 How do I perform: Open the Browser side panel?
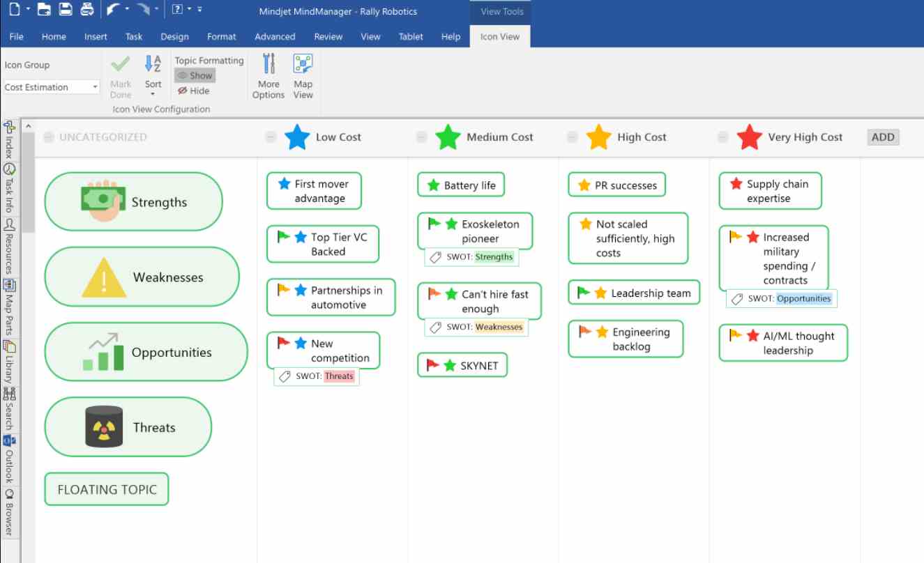pos(9,512)
